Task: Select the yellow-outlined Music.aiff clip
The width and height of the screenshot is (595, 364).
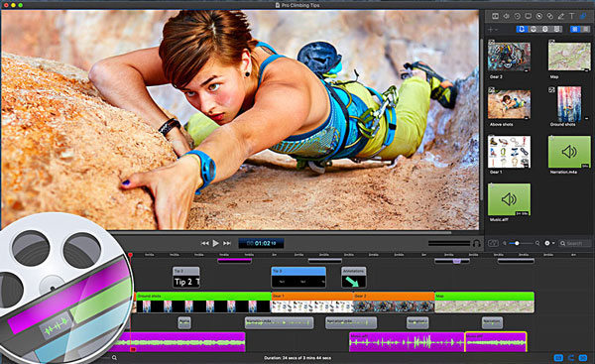Action: click(x=496, y=341)
